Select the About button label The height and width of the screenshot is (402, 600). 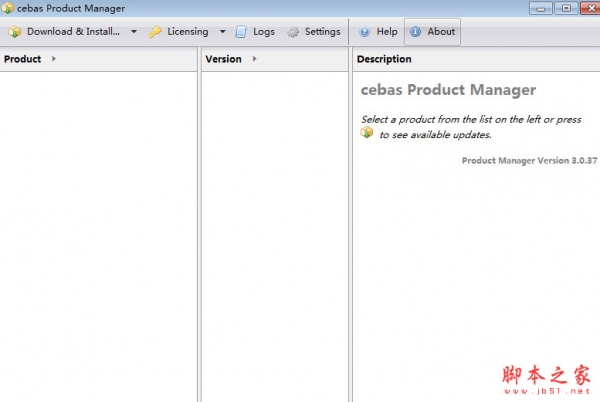tap(441, 32)
